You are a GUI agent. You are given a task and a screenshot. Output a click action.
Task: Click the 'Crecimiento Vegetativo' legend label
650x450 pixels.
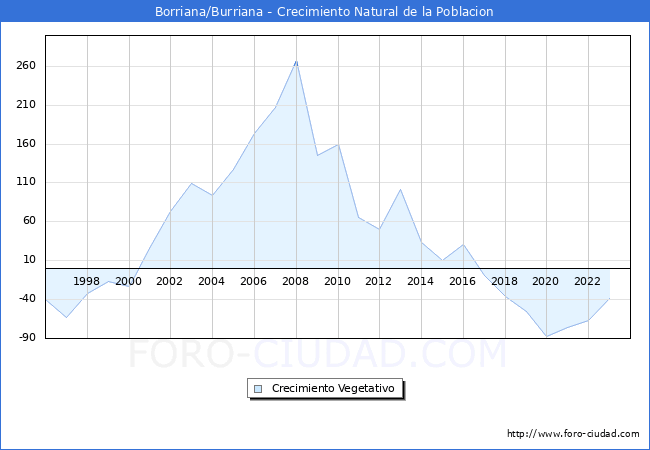pos(333,388)
